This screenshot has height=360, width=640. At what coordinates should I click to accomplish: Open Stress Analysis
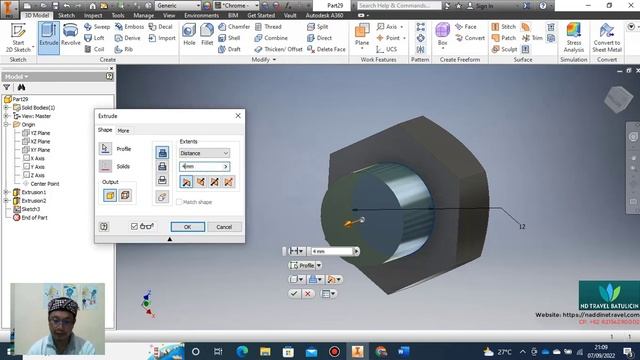point(573,38)
